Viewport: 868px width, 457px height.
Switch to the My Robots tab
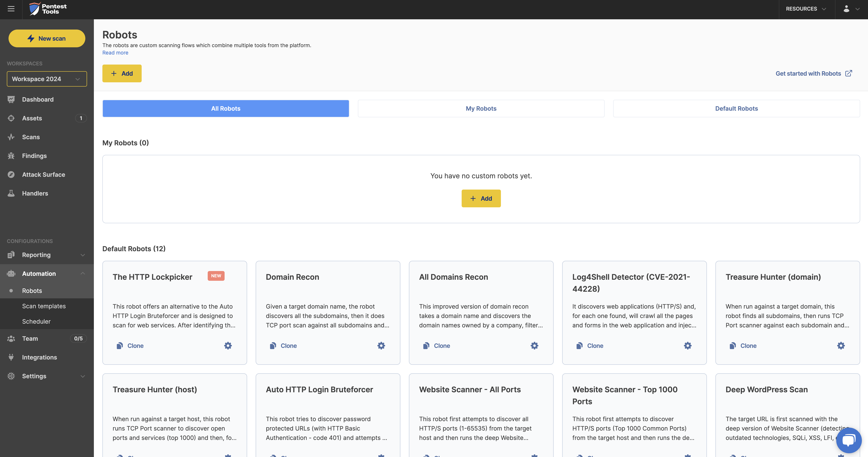(x=481, y=108)
